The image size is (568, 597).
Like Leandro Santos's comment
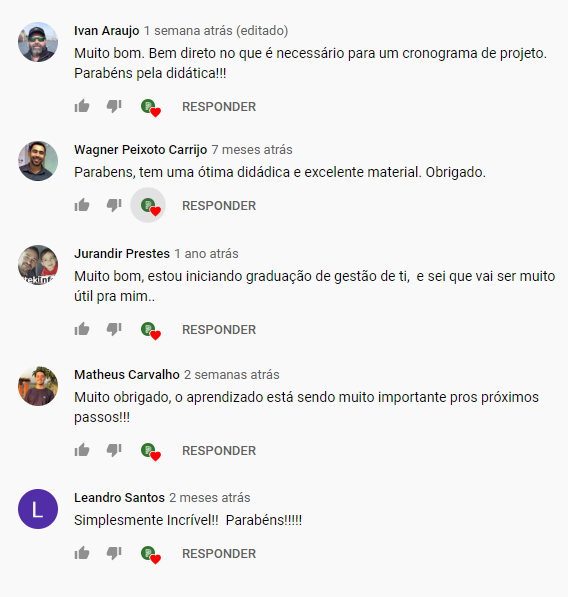click(x=82, y=553)
